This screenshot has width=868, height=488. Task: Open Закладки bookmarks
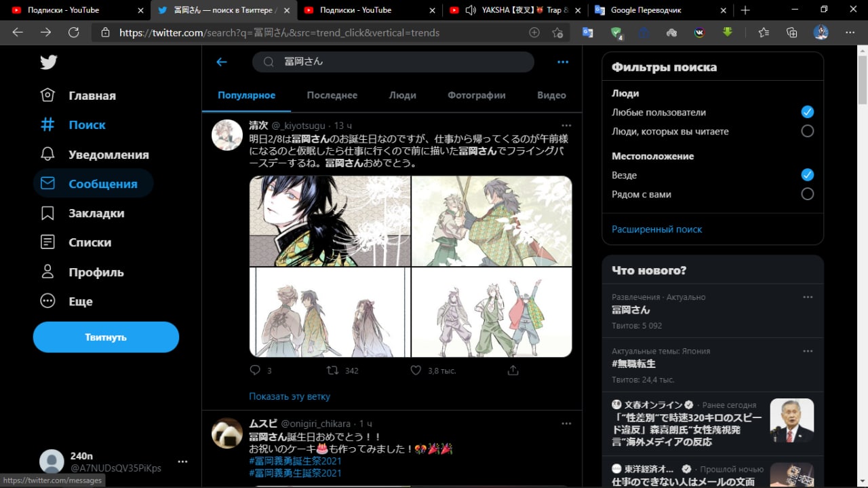coord(82,213)
